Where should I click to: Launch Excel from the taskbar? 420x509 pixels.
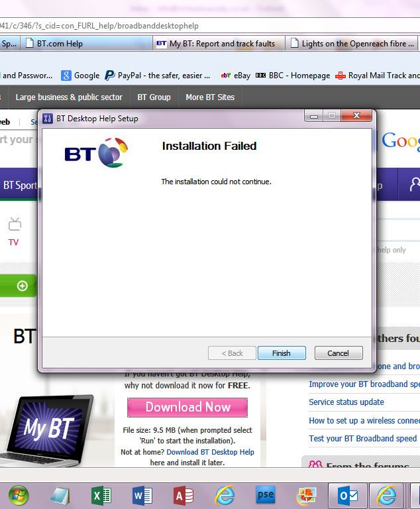(101, 496)
